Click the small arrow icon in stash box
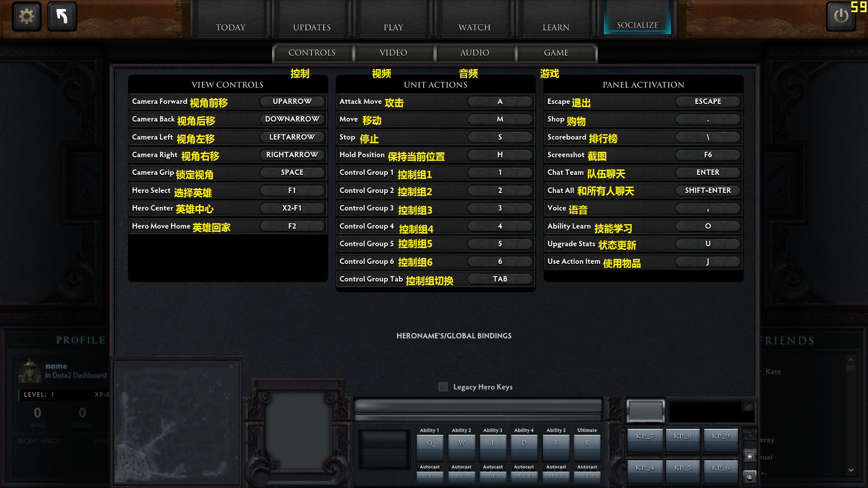868x488 pixels. (x=748, y=407)
